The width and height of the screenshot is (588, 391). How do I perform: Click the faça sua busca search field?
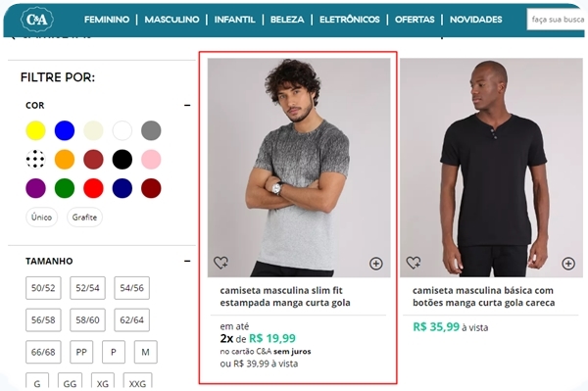coord(557,20)
